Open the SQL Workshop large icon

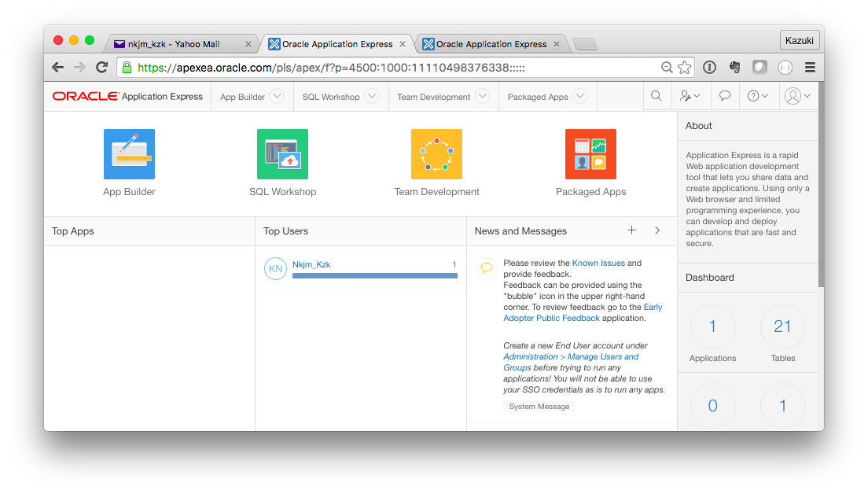click(x=282, y=154)
